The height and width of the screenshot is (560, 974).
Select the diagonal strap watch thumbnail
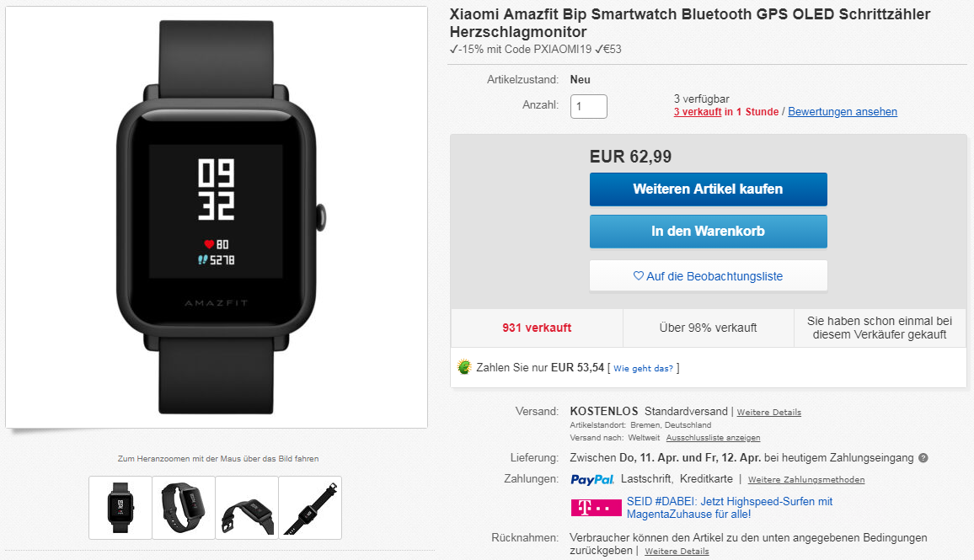(310, 508)
